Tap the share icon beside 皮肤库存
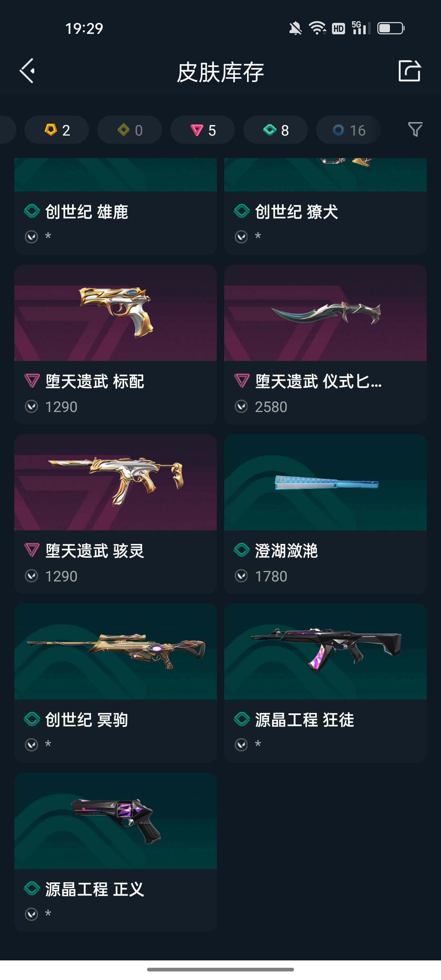 coord(410,71)
